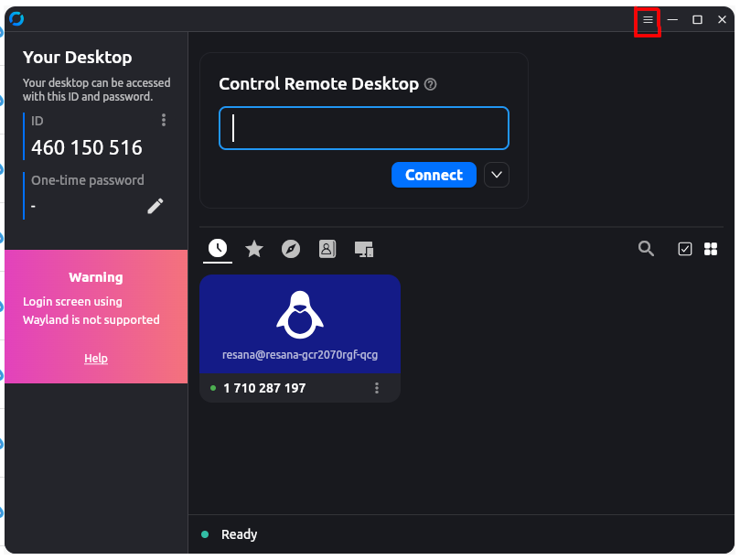Open the Address Book tab
Image resolution: width=740 pixels, height=560 pixels.
click(x=327, y=249)
